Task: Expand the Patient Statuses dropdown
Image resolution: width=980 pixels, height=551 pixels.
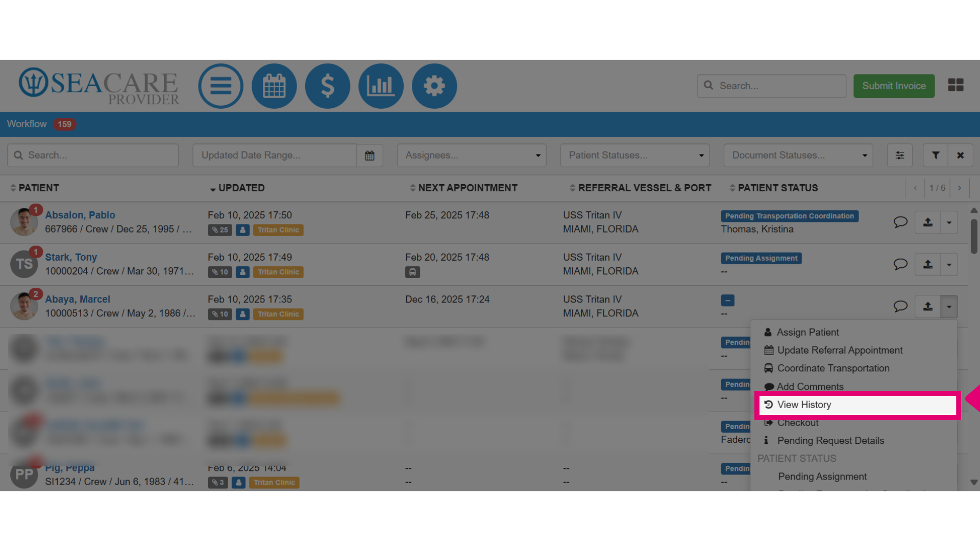Action: (x=635, y=155)
